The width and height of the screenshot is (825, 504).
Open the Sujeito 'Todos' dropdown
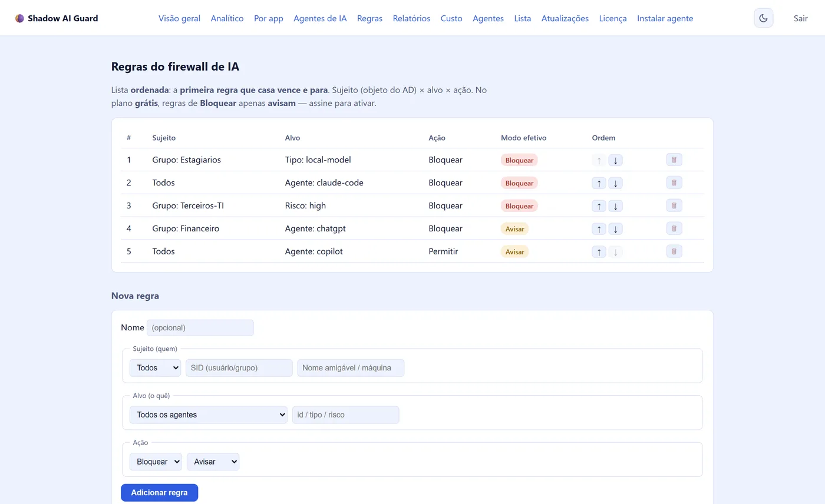coord(155,368)
